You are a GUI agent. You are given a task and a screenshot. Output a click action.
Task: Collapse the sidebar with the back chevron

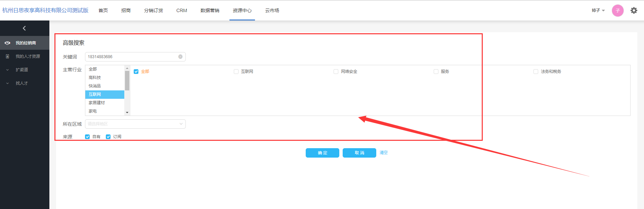[x=24, y=28]
